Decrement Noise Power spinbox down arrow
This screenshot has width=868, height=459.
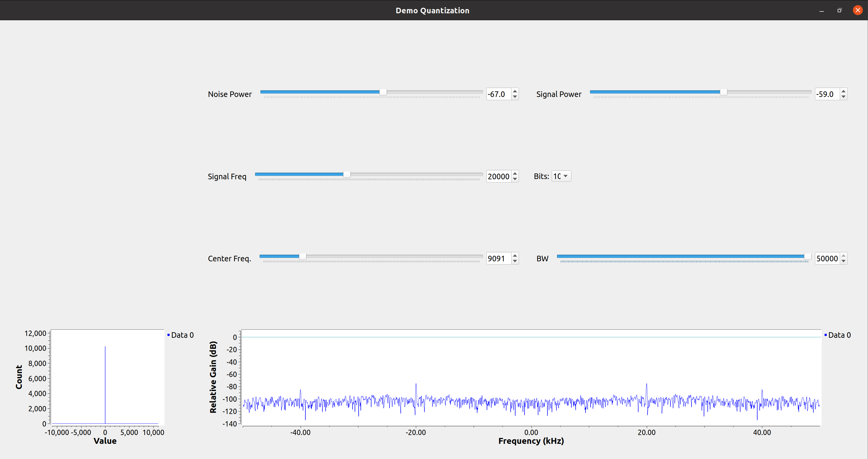click(514, 97)
